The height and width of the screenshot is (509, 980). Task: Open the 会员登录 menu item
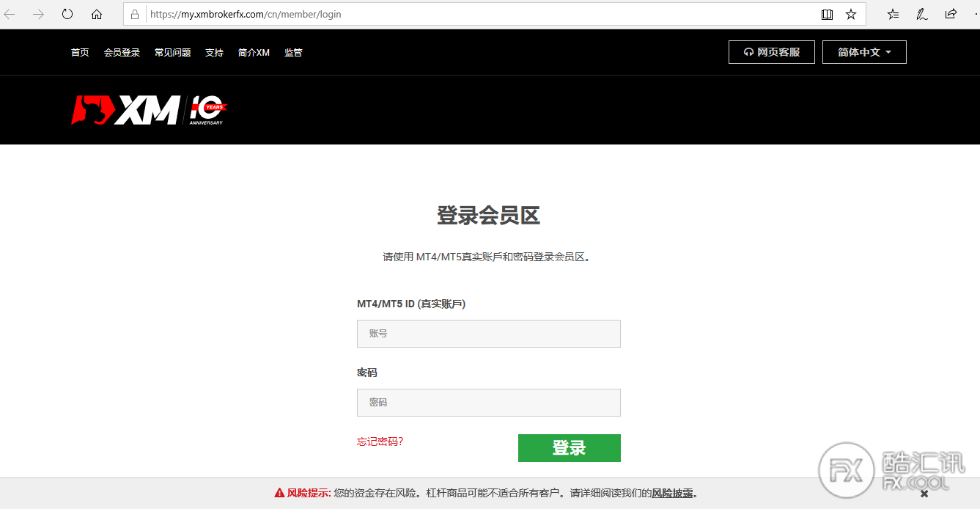pyautogui.click(x=122, y=53)
